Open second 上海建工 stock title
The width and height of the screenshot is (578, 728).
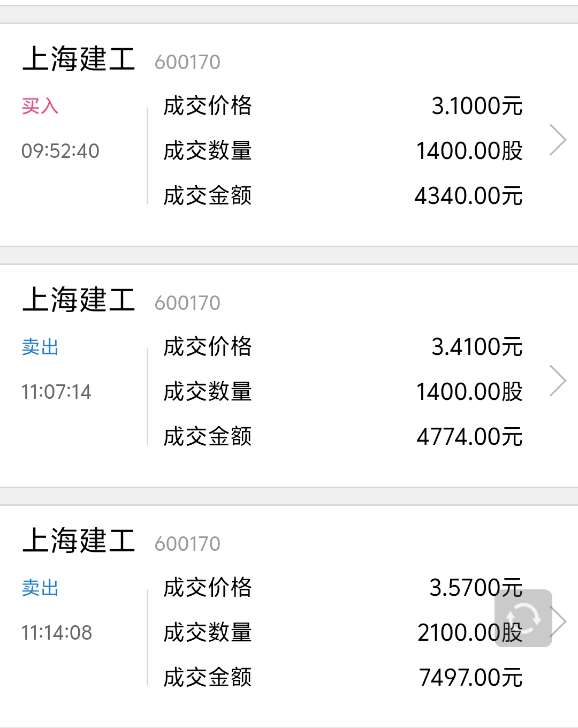[79, 300]
